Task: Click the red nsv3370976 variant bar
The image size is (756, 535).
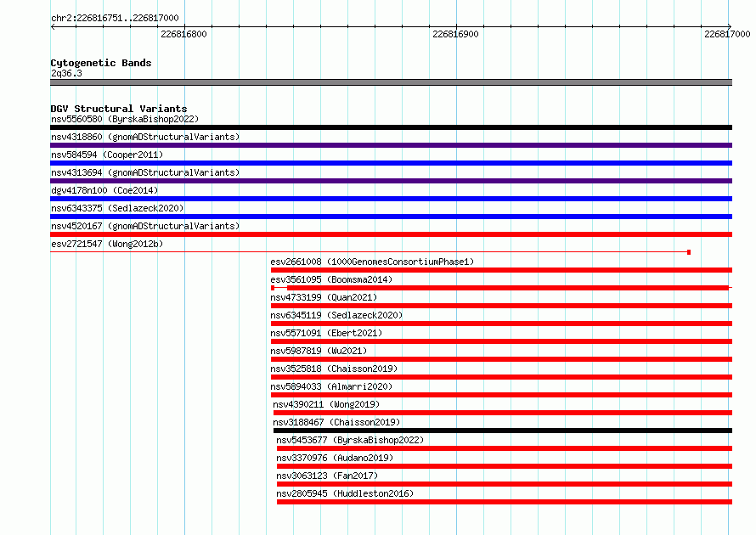Action: pos(505,466)
